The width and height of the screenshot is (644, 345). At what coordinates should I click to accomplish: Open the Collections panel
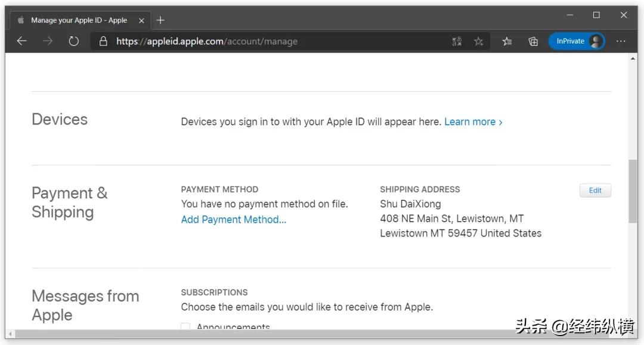532,41
